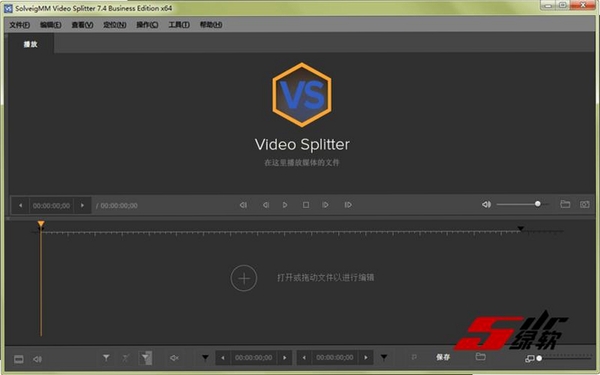Toggle the audio track speaker icon

tap(37, 359)
